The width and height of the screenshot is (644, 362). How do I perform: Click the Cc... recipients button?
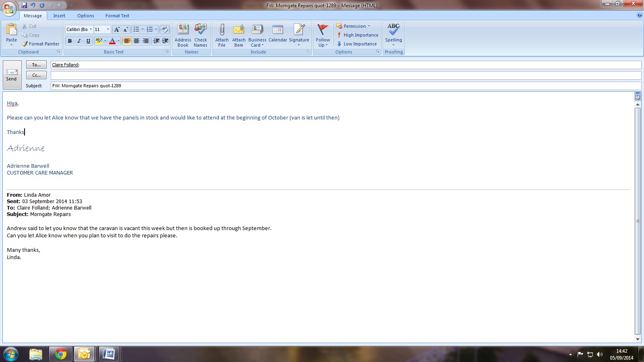click(36, 75)
